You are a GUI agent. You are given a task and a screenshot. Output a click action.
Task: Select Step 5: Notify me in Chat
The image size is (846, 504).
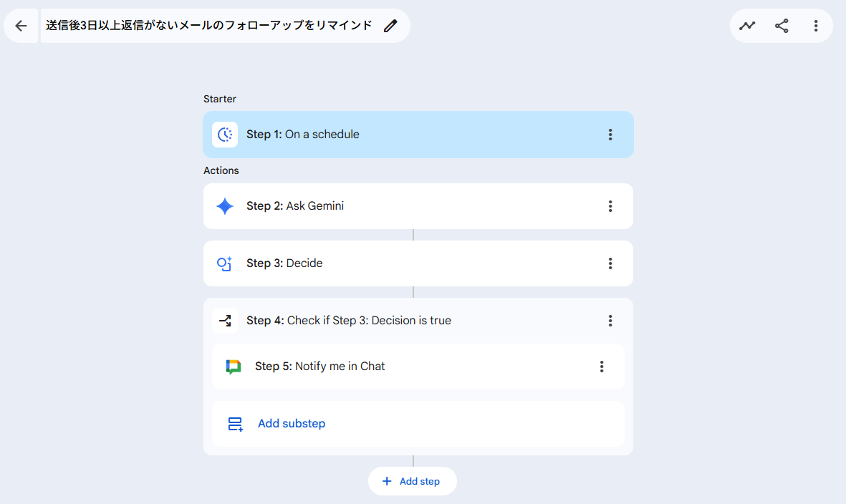415,367
